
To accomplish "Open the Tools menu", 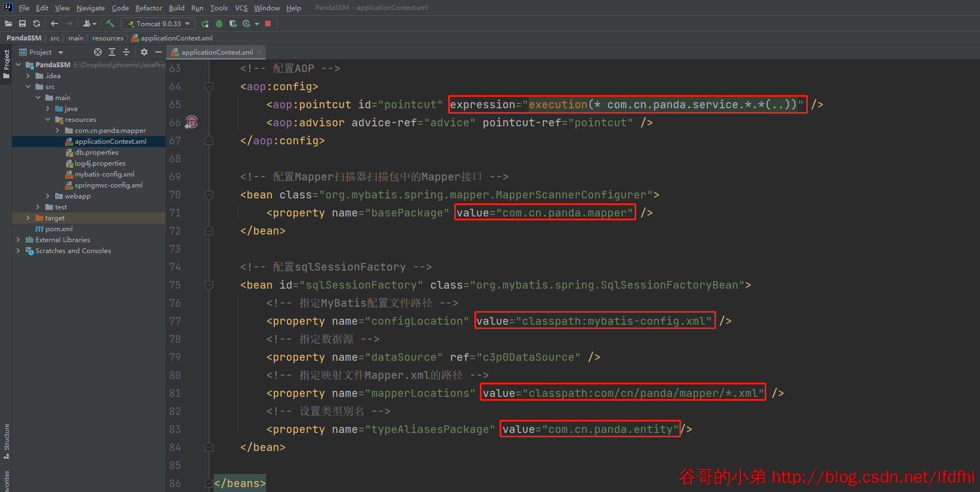I will click(x=219, y=8).
